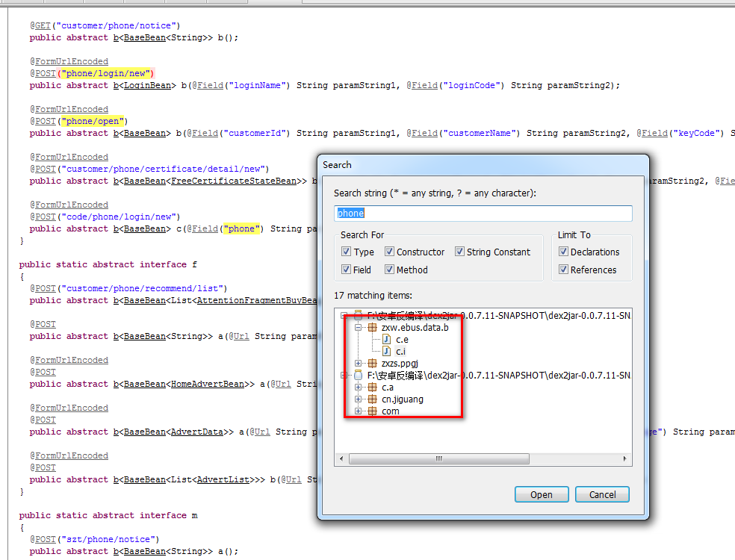Screen dimensions: 735x560
Task: Select the c.i result row
Action: (x=400, y=352)
